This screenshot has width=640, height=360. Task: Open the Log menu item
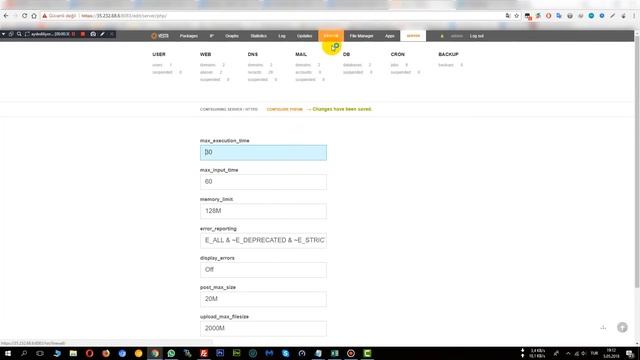pyautogui.click(x=282, y=36)
